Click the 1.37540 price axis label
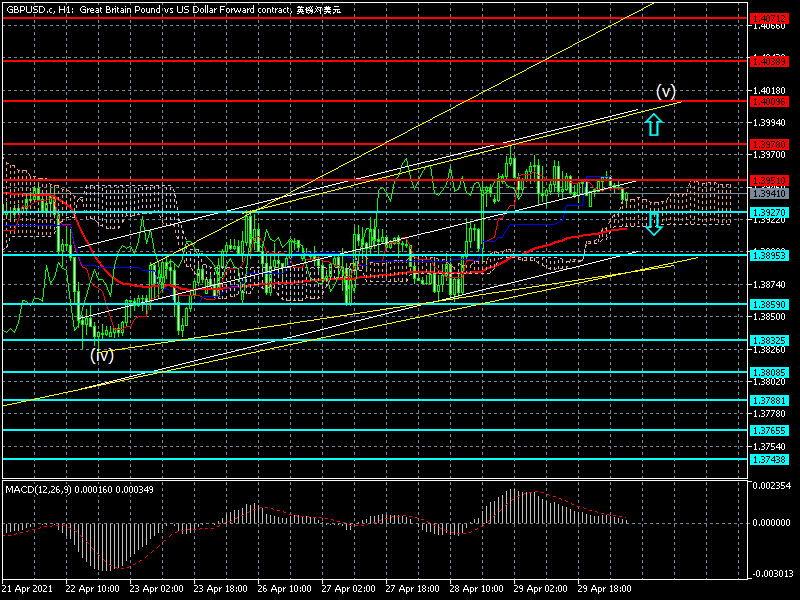The height and width of the screenshot is (600, 800). 769,446
